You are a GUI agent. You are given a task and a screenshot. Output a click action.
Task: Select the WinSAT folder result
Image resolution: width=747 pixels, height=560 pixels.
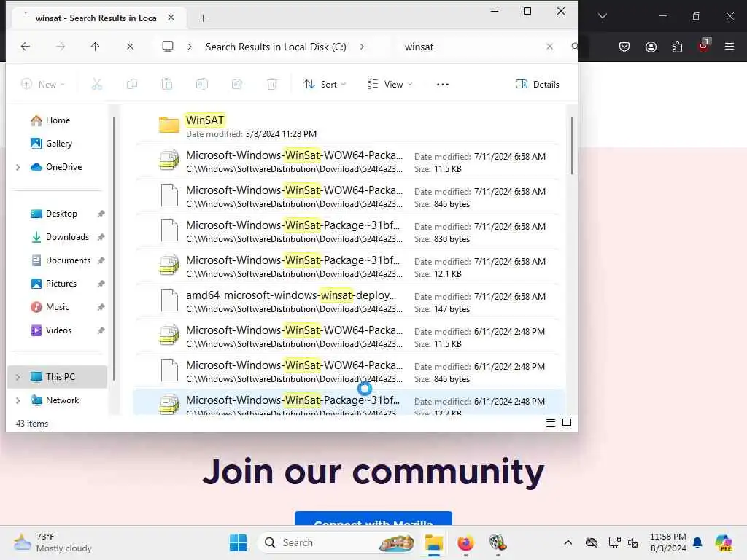347,126
